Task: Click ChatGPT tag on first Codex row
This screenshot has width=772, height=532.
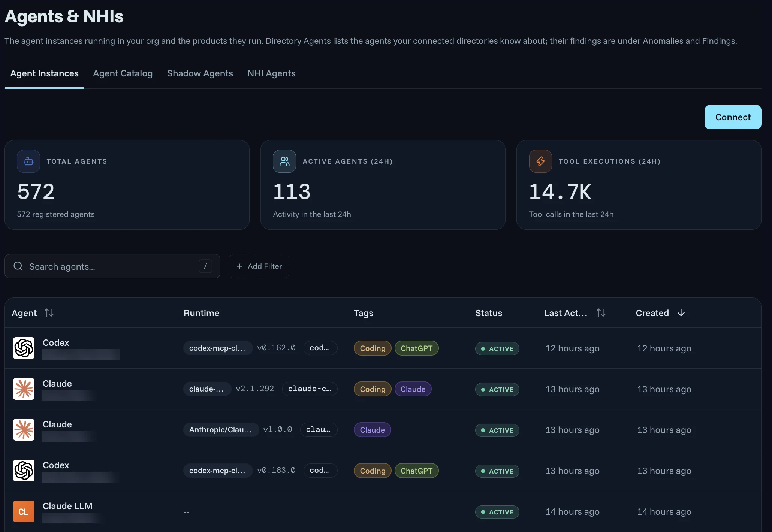Action: point(416,348)
